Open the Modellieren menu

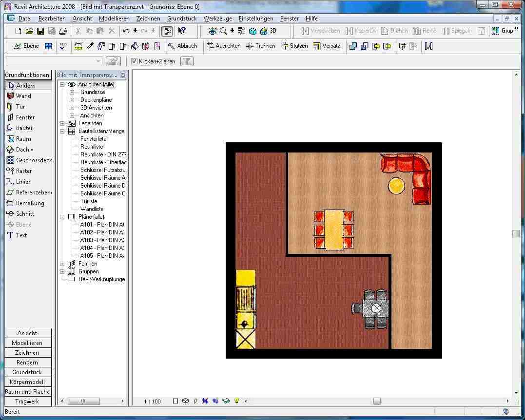(x=114, y=19)
